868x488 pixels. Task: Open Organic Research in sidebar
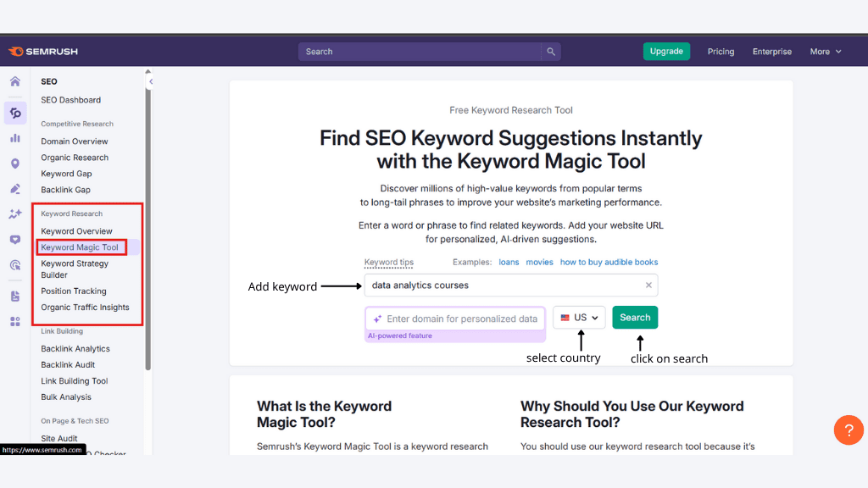[75, 158]
